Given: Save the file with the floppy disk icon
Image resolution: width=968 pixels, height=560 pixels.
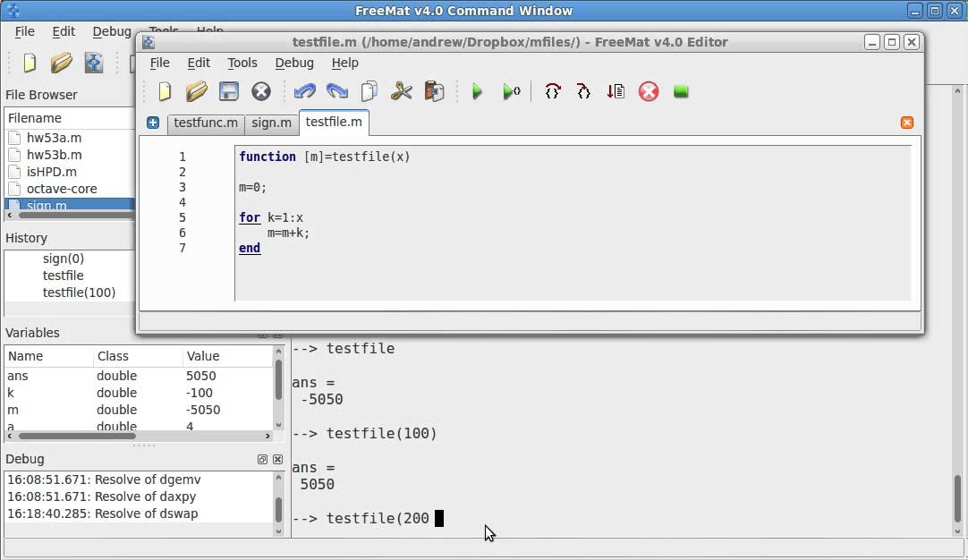Looking at the screenshot, I should (x=229, y=92).
